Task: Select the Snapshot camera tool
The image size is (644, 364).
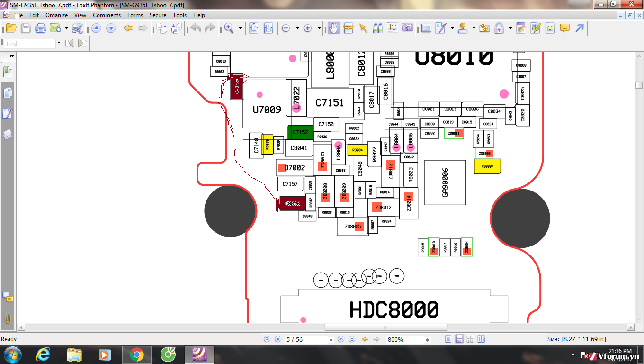Action: click(407, 28)
